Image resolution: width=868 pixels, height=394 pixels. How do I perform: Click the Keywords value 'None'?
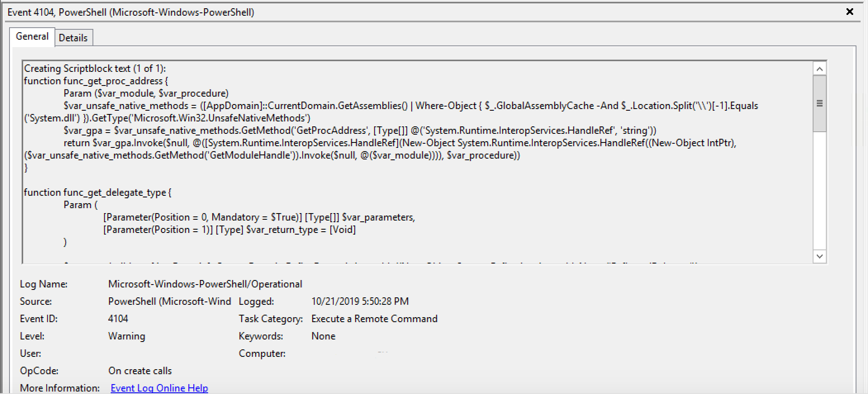(323, 336)
